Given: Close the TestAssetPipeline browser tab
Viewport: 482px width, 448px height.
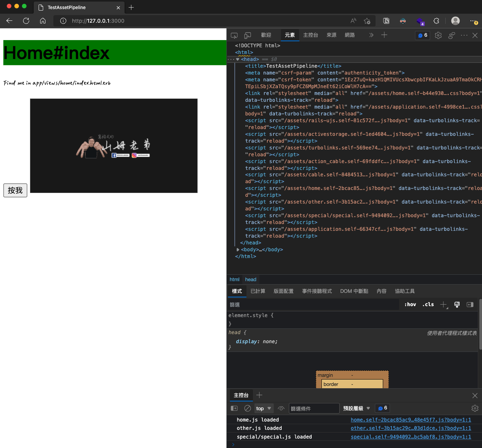Looking at the screenshot, I should 118,8.
